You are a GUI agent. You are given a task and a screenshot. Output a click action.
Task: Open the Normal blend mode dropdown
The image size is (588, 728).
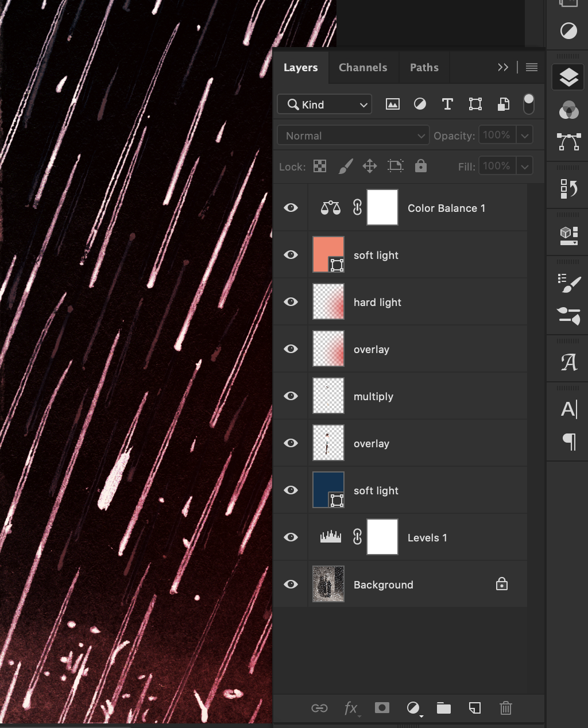coord(353,135)
